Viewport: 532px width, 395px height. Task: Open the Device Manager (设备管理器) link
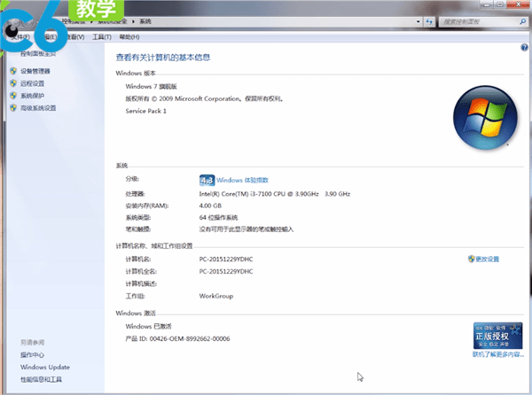point(35,71)
